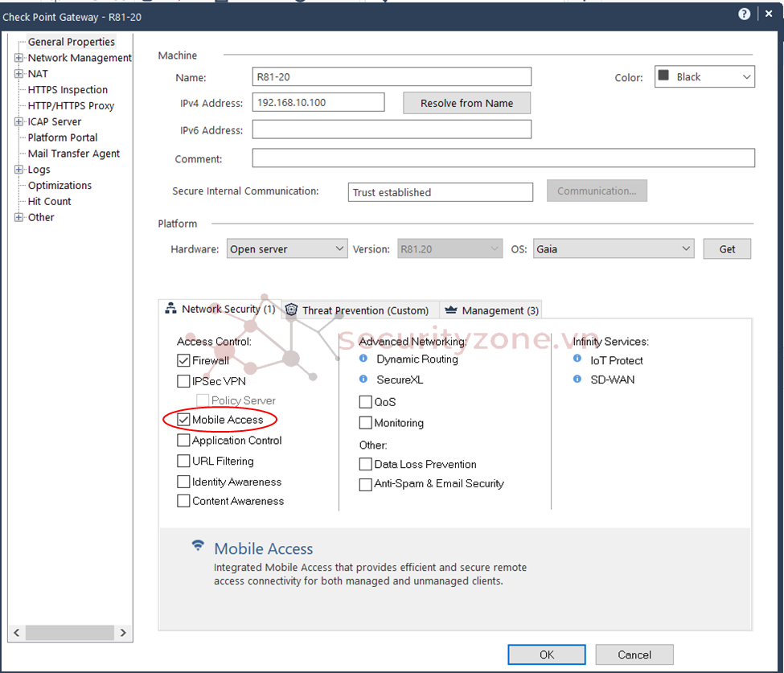Click the Cancel button
The height and width of the screenshot is (673, 784).
tap(634, 655)
